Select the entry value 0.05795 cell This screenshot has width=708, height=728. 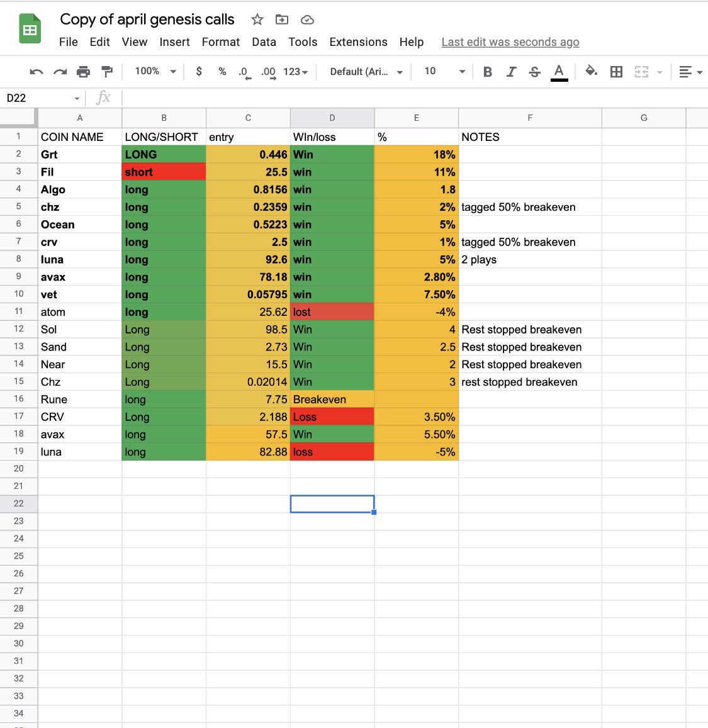pyautogui.click(x=248, y=294)
